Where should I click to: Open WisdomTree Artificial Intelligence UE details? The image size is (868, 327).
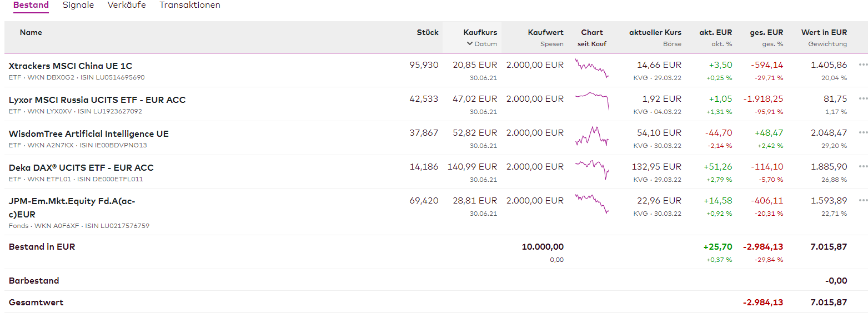(x=89, y=133)
